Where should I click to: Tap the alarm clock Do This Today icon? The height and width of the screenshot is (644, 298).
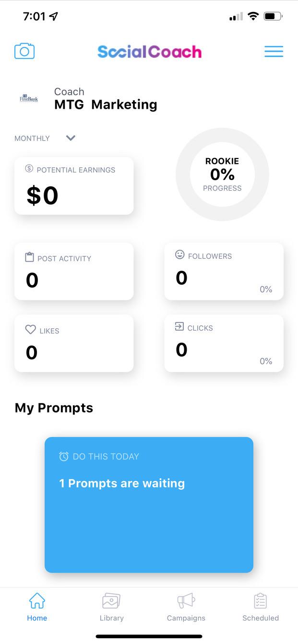[64, 457]
